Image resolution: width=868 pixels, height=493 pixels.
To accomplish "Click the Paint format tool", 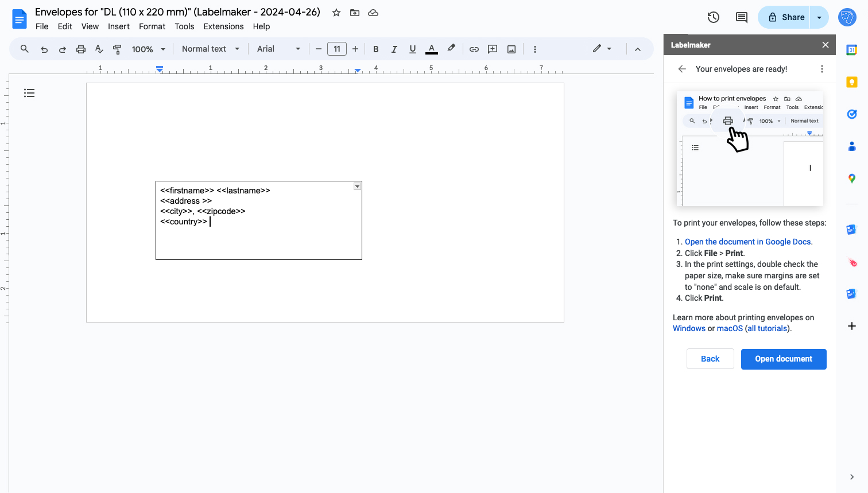I will 117,49.
